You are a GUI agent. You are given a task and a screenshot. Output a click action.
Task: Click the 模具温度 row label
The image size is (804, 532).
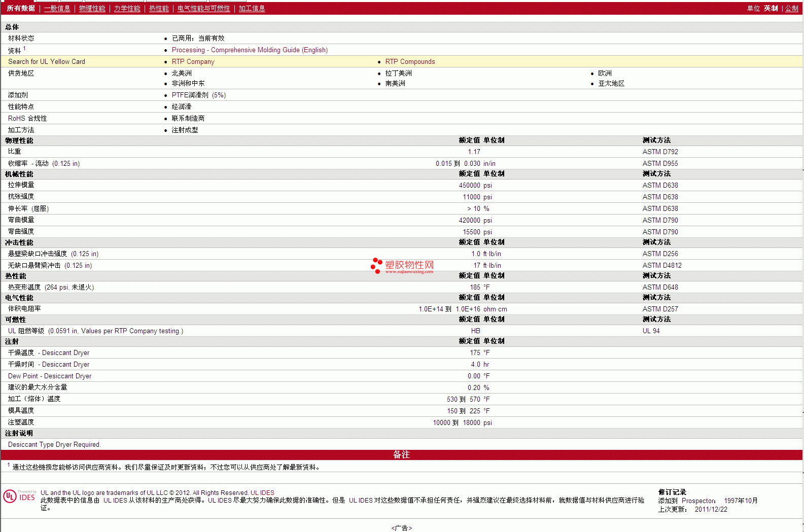[x=21, y=410]
